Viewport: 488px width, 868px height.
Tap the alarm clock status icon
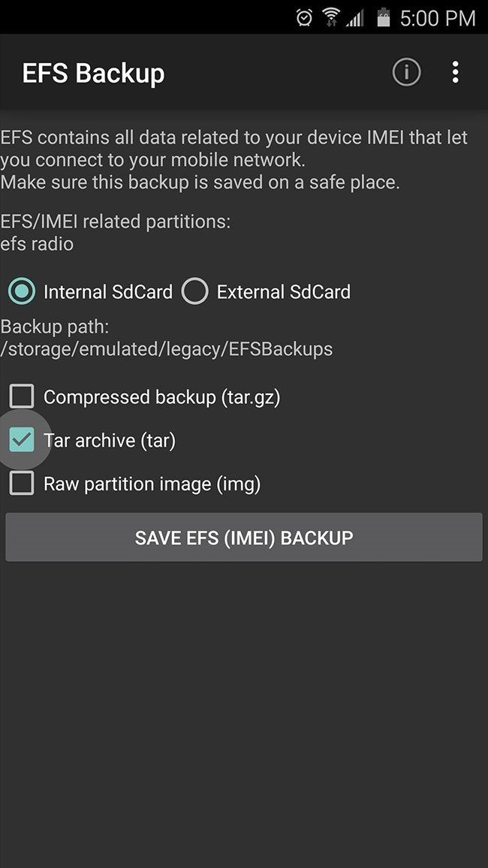coord(304,18)
